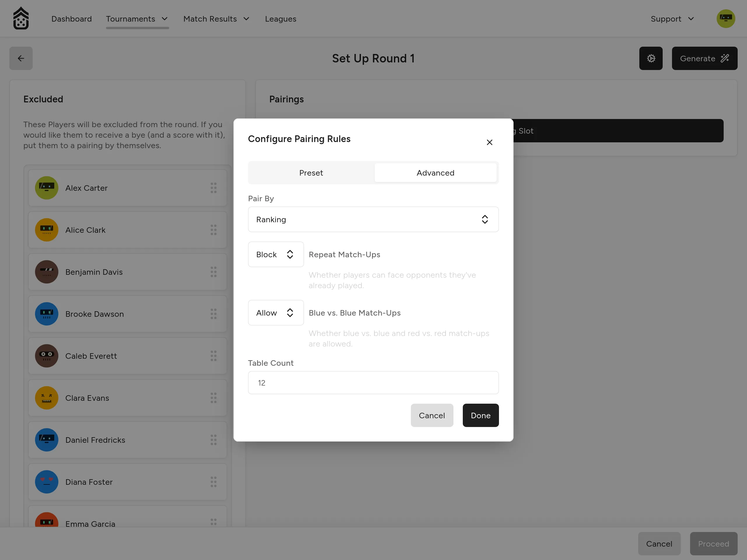
Task: Click Diana Foster's drag handle
Action: 213,482
